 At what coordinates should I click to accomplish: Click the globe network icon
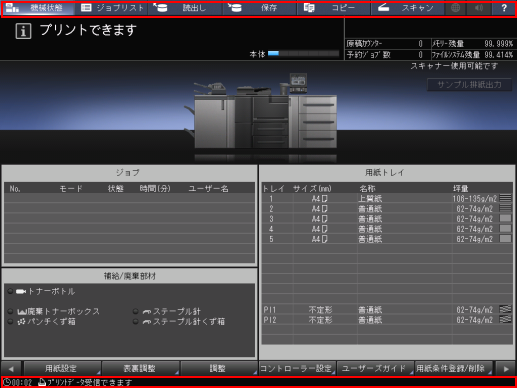click(x=455, y=8)
